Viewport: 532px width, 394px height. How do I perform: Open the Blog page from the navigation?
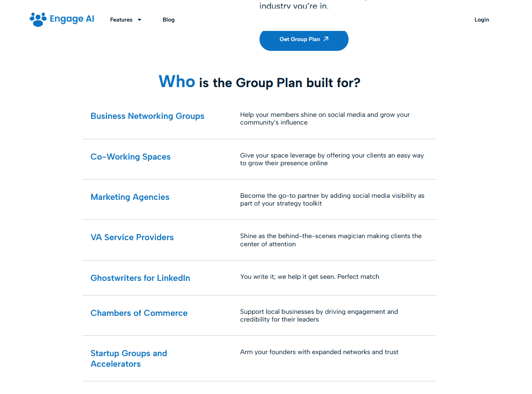(168, 20)
